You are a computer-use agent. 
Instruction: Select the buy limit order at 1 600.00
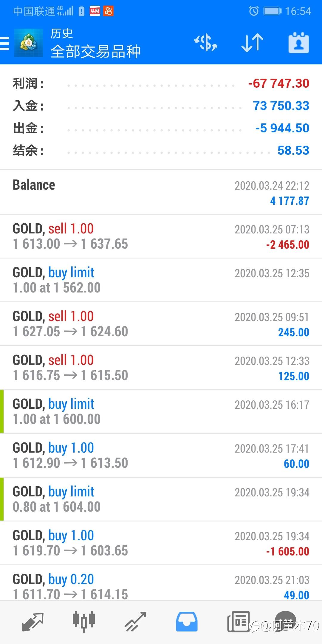click(161, 411)
